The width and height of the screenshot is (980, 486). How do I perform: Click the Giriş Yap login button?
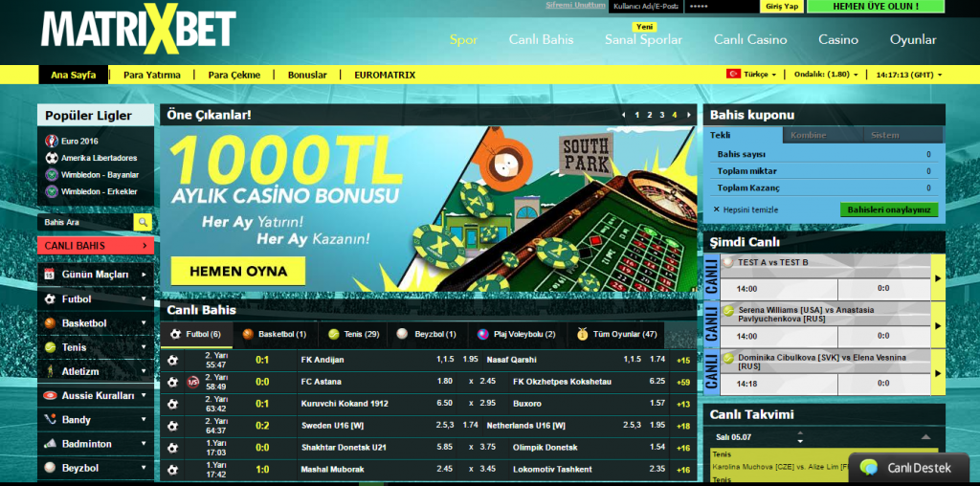tap(782, 7)
